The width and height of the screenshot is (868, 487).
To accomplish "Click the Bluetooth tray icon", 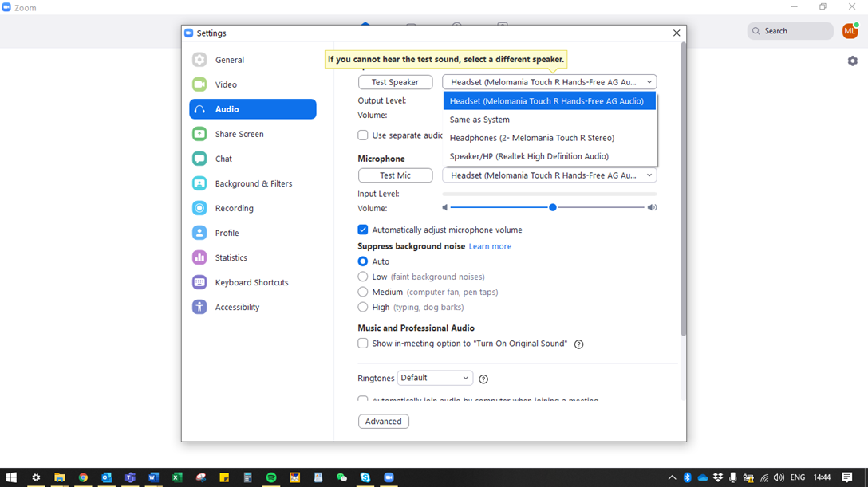I will (x=688, y=477).
